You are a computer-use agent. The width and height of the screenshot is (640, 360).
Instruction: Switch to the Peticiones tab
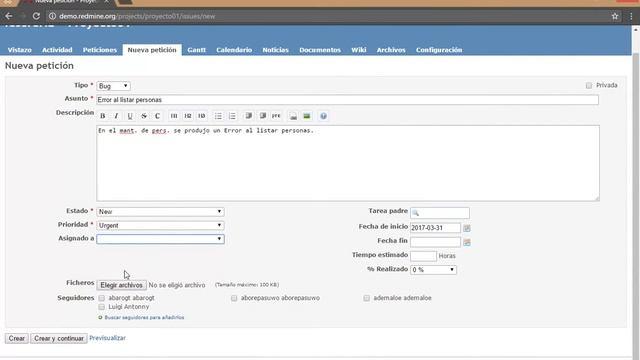click(100, 50)
